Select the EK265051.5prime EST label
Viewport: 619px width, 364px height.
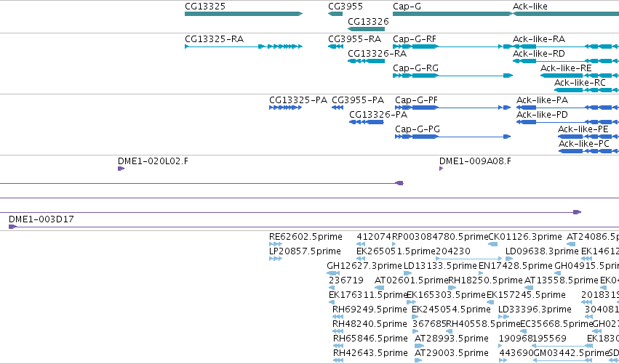[396, 251]
